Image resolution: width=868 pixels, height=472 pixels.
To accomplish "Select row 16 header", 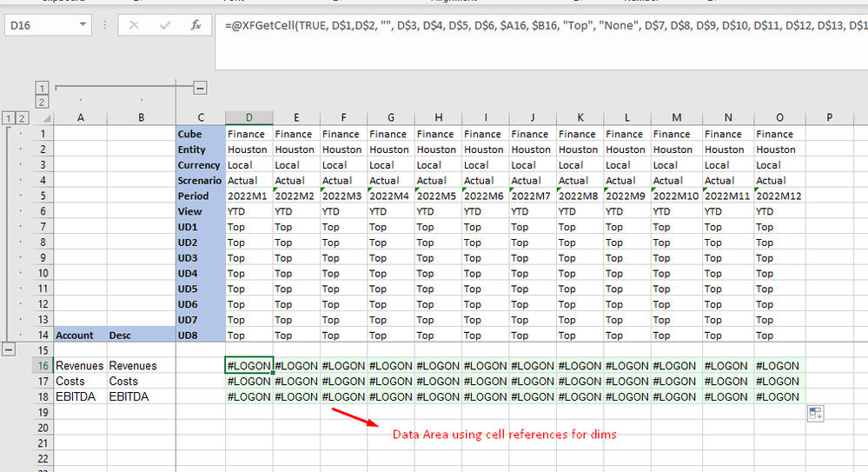I will [43, 366].
